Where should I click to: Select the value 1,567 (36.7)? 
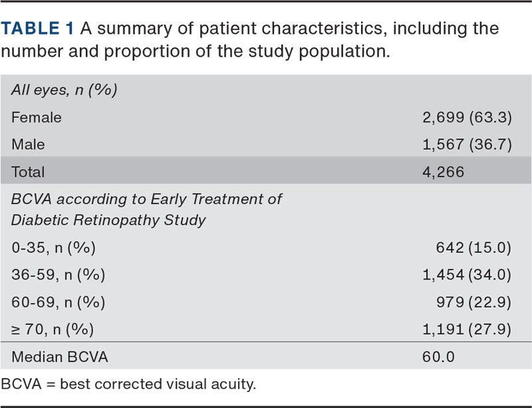tap(466, 144)
